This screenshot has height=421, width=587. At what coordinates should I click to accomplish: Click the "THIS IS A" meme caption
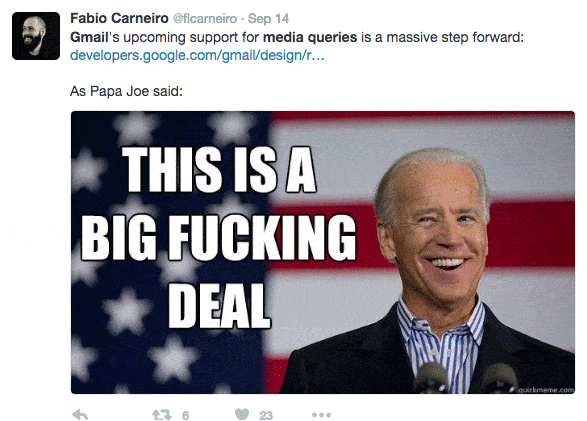tap(219, 169)
